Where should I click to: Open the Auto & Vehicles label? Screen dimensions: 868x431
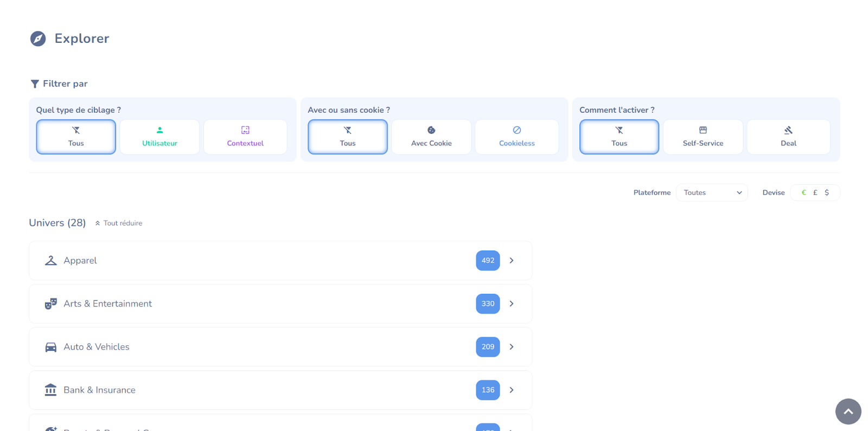[97, 347]
